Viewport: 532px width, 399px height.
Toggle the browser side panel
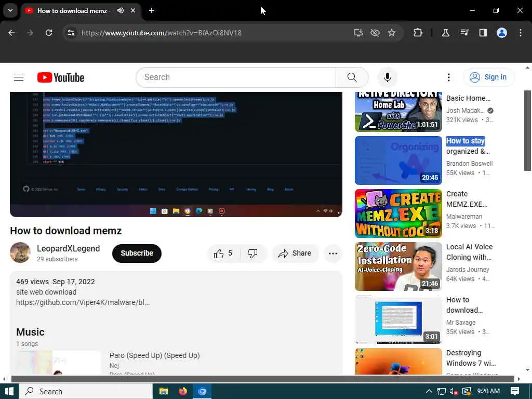pos(483,33)
